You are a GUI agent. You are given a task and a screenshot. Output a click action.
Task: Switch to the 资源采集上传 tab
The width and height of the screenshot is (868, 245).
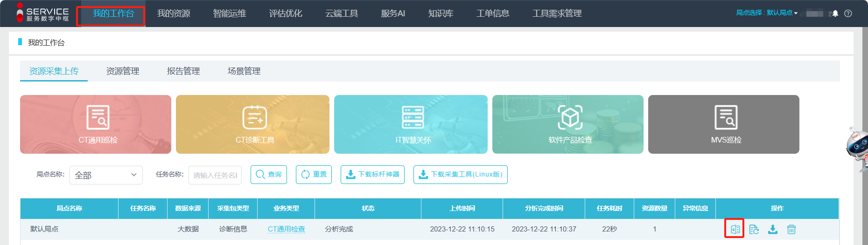point(54,71)
